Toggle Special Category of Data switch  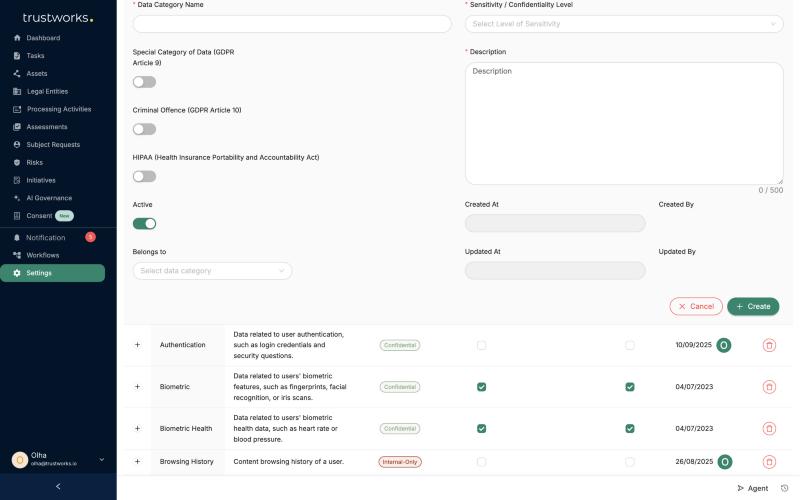[x=144, y=82]
